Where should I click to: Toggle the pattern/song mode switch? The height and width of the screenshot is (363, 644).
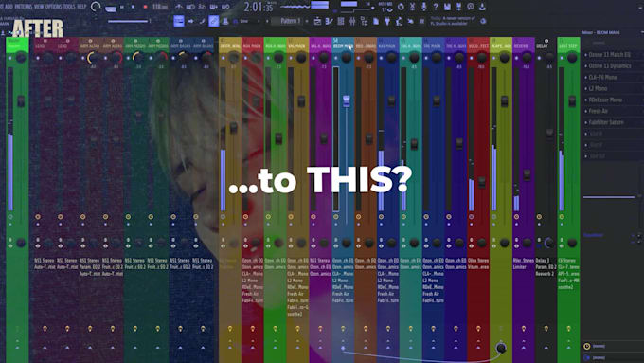[111, 9]
